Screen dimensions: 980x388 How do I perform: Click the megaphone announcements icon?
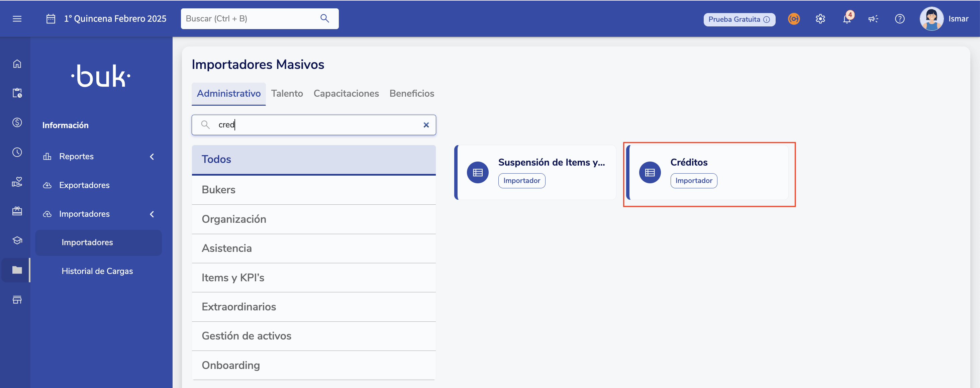[873, 19]
